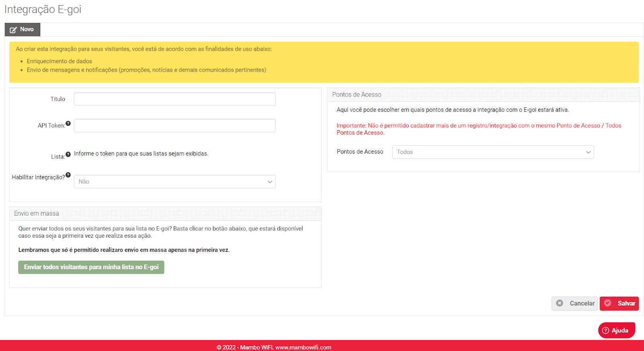Click the red Importante warning text
Image resolution: width=644 pixels, height=351 pixels.
(479, 129)
